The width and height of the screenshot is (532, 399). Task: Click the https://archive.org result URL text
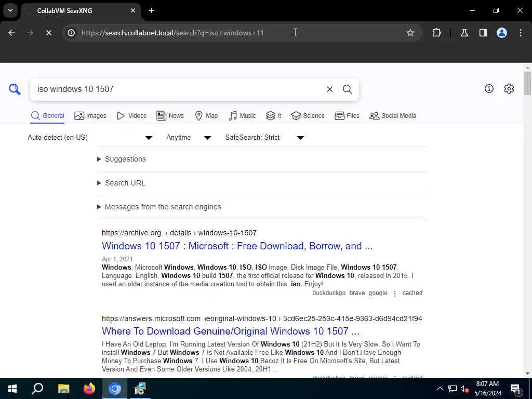tap(131, 233)
